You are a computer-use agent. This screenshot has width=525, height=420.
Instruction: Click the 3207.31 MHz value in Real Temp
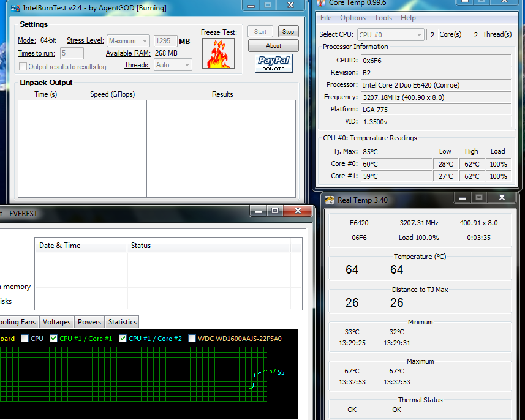[x=419, y=223]
